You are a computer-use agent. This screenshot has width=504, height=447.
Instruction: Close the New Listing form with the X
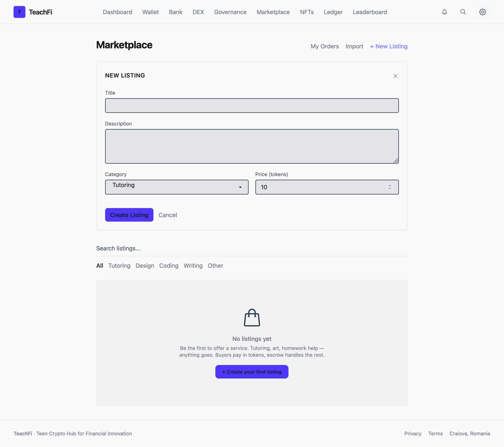pos(395,76)
